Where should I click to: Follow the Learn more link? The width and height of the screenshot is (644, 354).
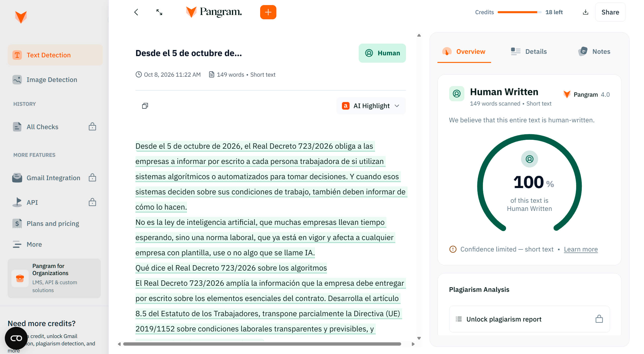point(580,249)
